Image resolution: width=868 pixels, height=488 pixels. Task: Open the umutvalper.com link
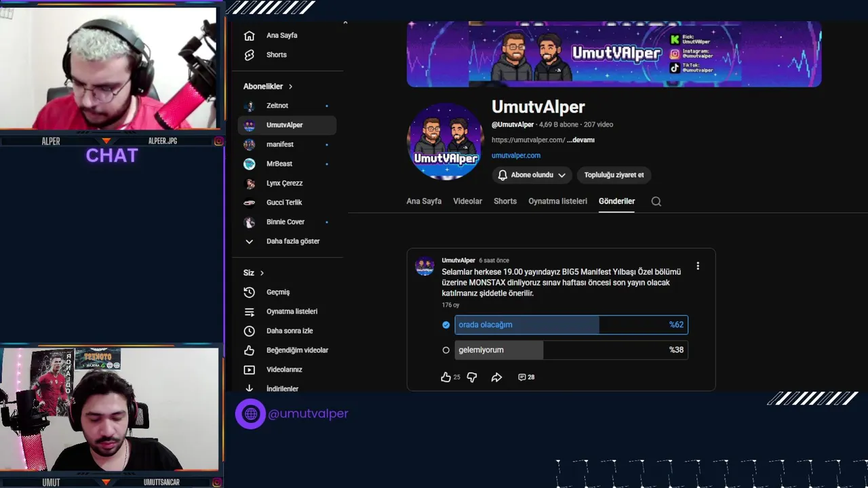pos(516,155)
